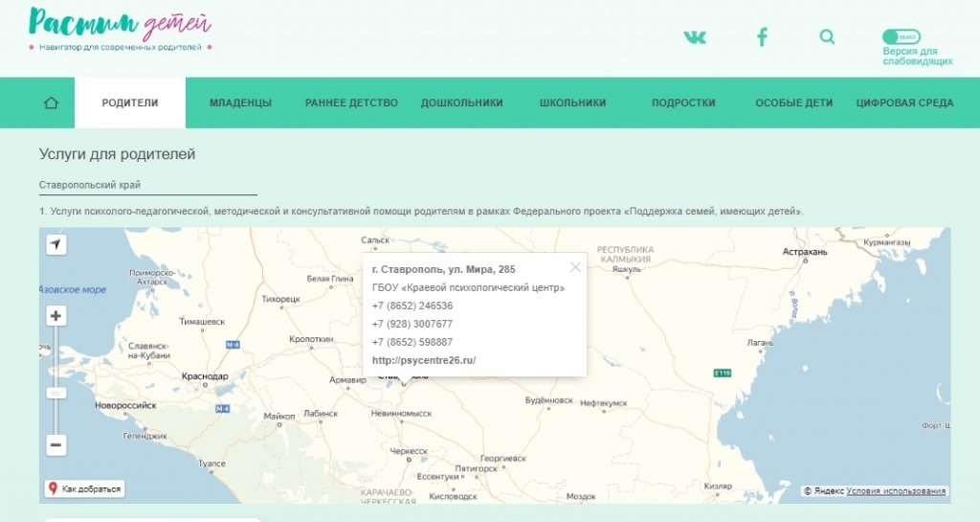Click the map geolocation arrow button
This screenshot has width=980, height=522.
click(x=56, y=244)
